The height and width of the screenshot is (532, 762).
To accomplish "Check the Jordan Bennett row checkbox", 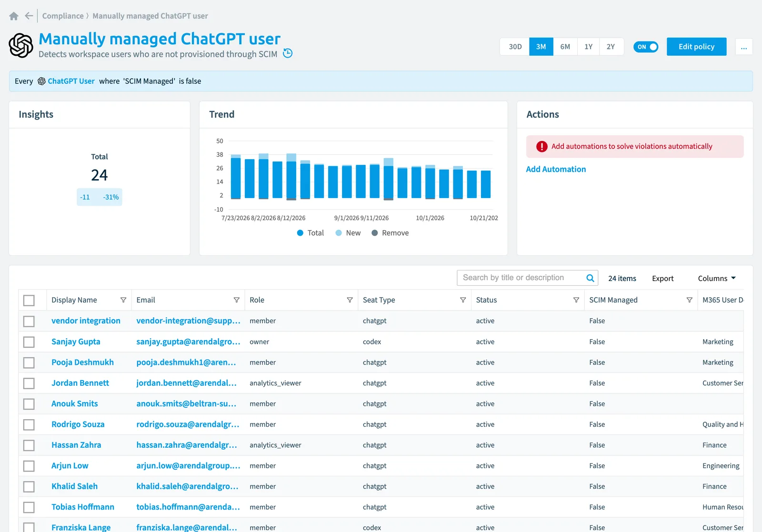I will click(29, 383).
